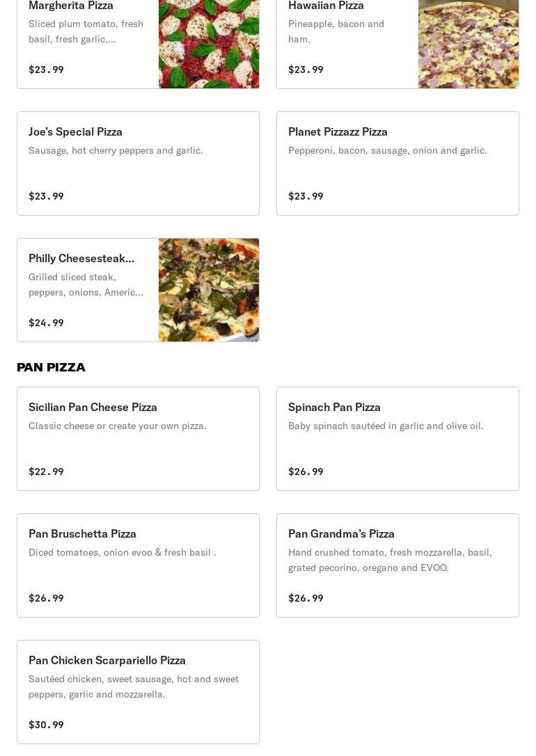
Task: Open Planet Pizzazz Pizza details
Action: [338, 131]
